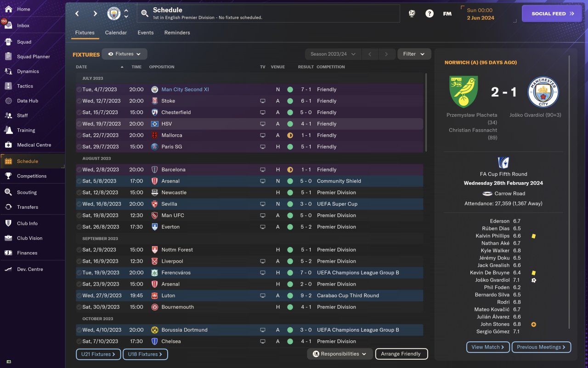The width and height of the screenshot is (588, 368).
Task: Click the fixtures list scrollbar
Action: 426,112
